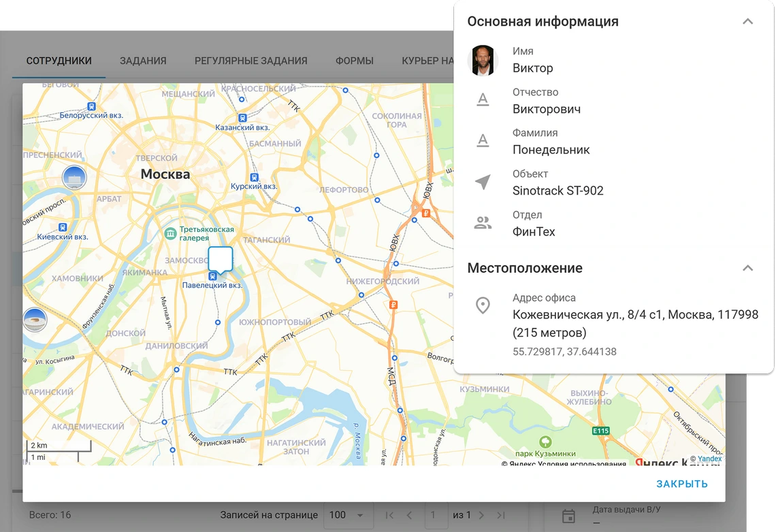
Task: Click the department icon next to ФинТех
Action: pos(483,223)
